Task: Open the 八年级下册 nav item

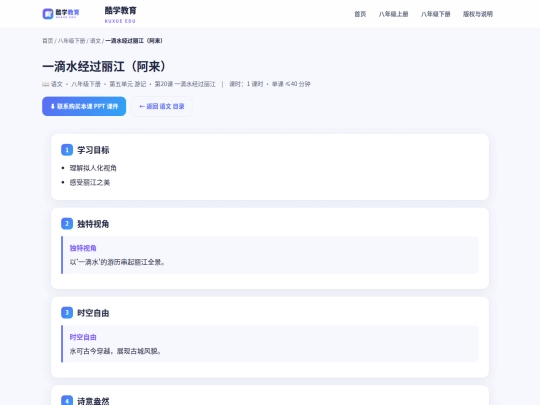Action: [435, 14]
